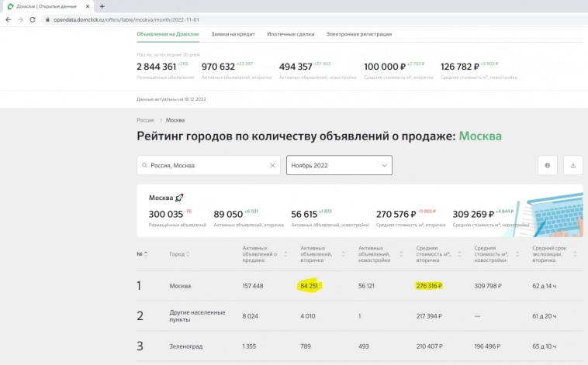Click value 4 010 in second row
Screen dimensions: 588x365
point(308,316)
